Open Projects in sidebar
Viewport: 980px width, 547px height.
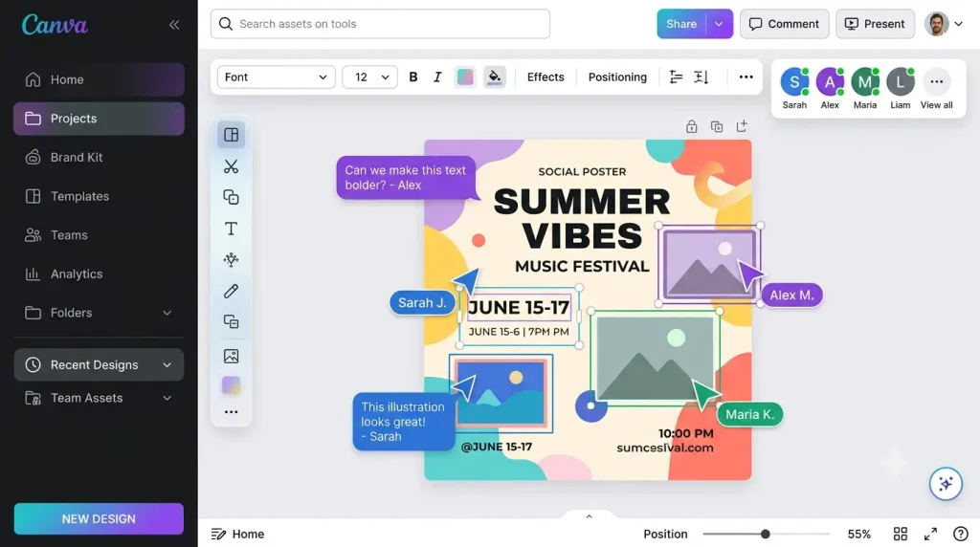point(99,119)
